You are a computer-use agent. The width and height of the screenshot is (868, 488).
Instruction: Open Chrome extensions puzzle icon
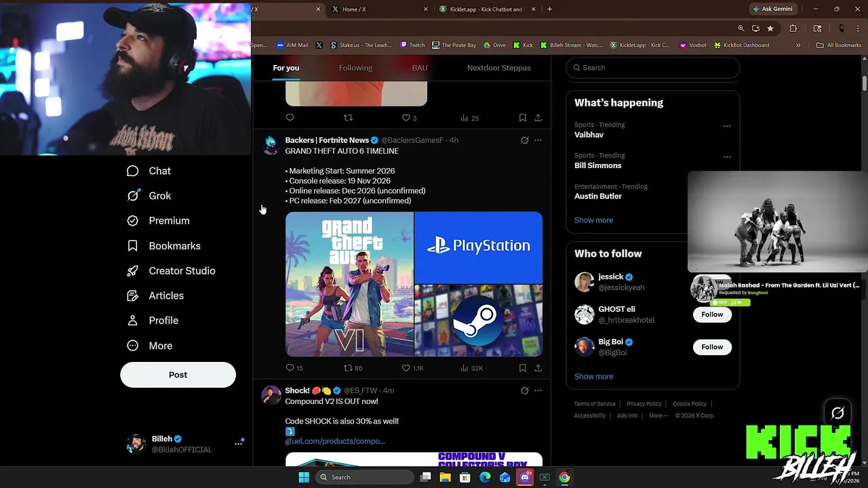point(793,28)
